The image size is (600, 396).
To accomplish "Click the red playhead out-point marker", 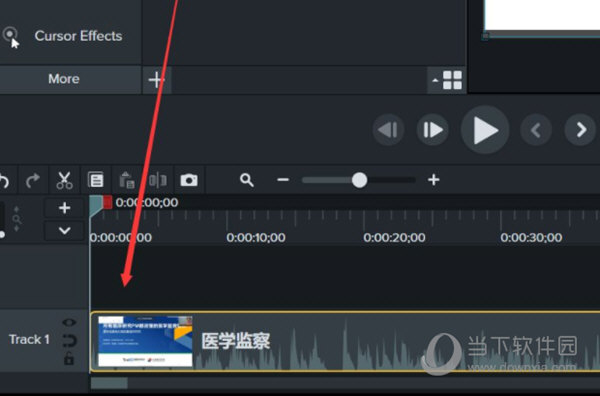I will (x=108, y=202).
